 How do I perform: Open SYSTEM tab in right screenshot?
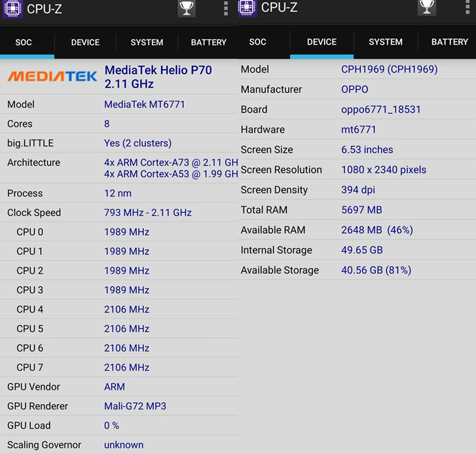pos(385,42)
